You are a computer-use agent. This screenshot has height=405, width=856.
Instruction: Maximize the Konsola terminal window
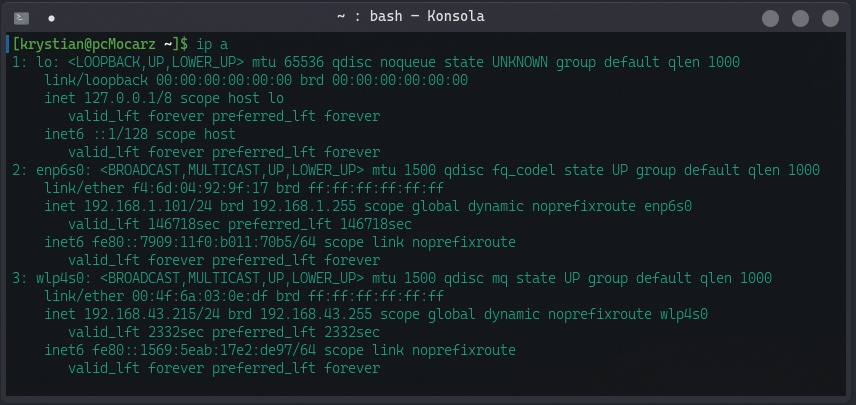pos(800,18)
